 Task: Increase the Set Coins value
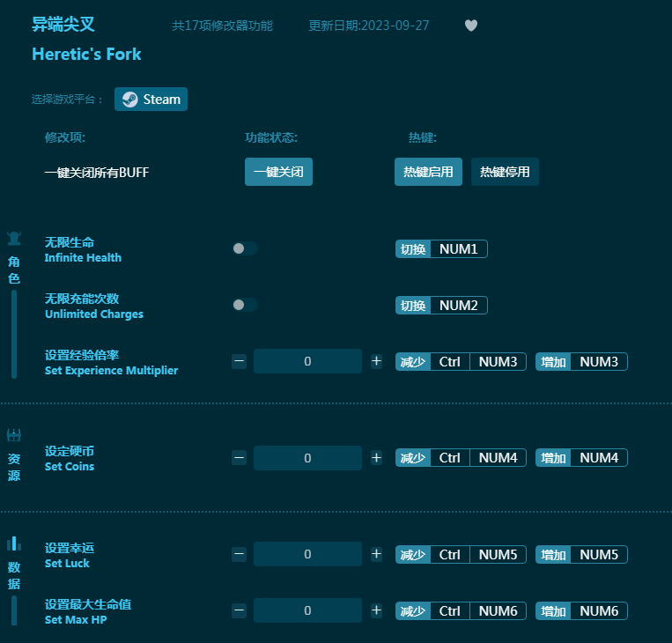(x=376, y=458)
